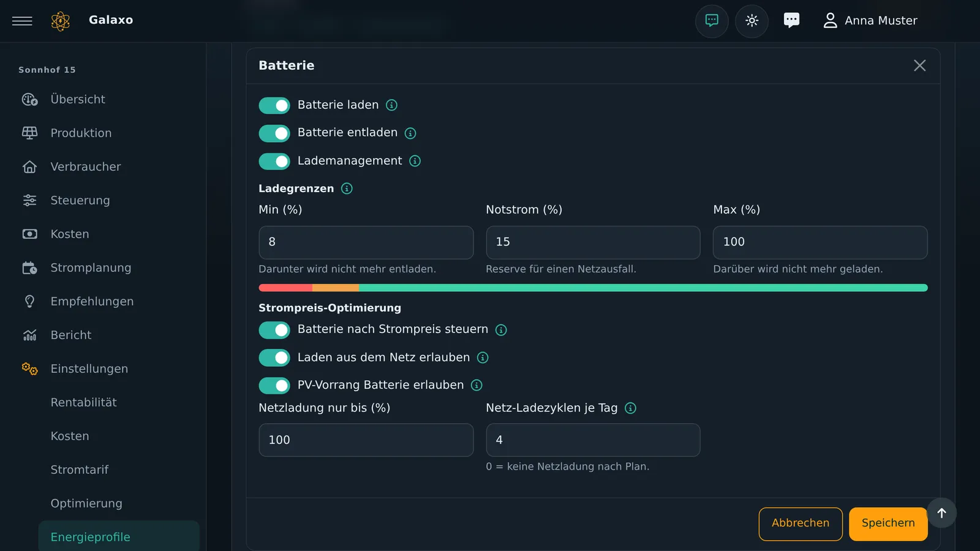Show info for Batterie nach Strompreis steuern
This screenshot has width=980, height=551.
pos(501,330)
